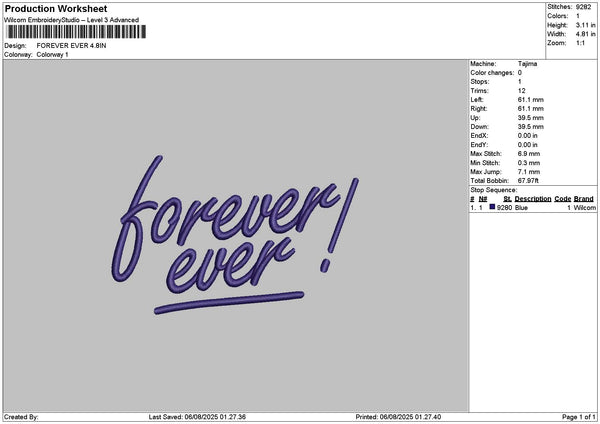
Task: Click the "Left:" extent label
Action: (x=477, y=100)
